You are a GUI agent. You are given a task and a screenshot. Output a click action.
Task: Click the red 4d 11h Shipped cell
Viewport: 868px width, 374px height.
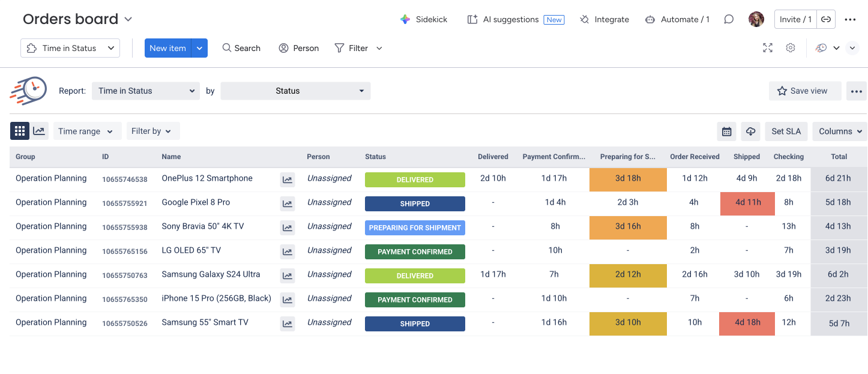(x=747, y=203)
